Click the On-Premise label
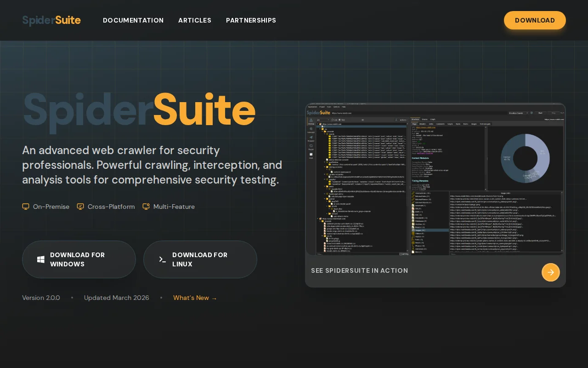 tap(51, 207)
